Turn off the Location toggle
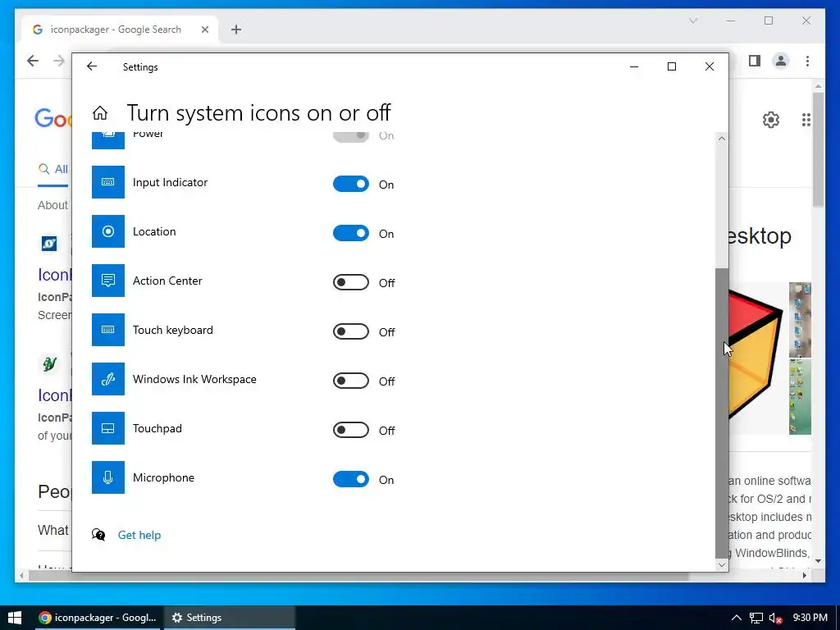 click(351, 234)
